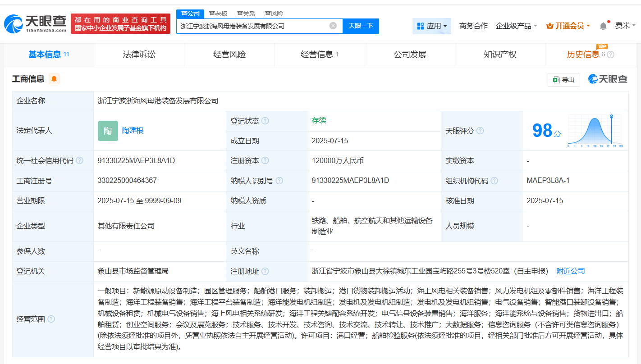Click help icon beside 经营范围
Viewport: 641px width, 364px height.
pyautogui.click(x=51, y=319)
